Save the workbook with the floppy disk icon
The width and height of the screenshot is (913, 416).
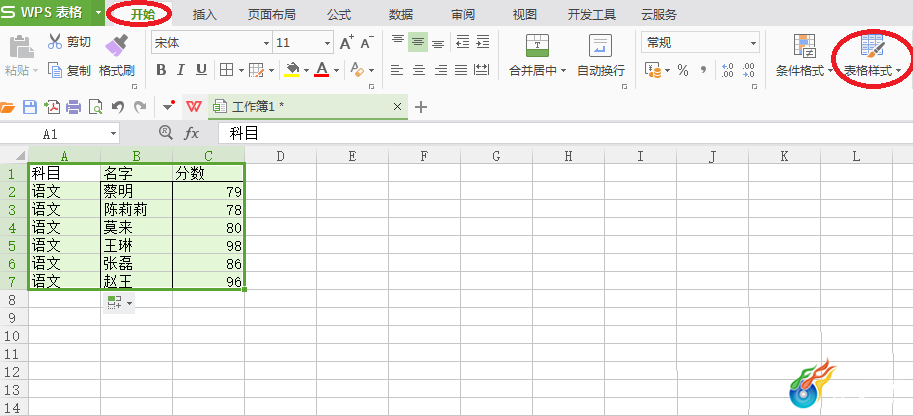[30, 107]
